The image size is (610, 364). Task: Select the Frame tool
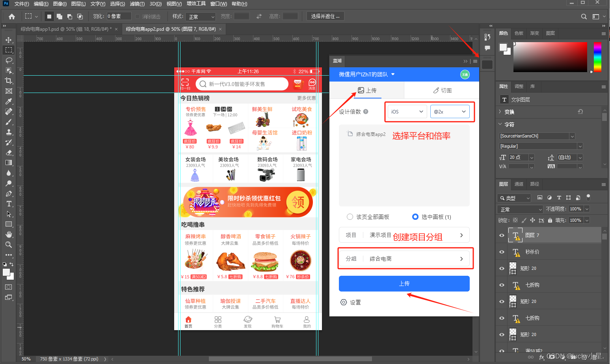(9, 91)
